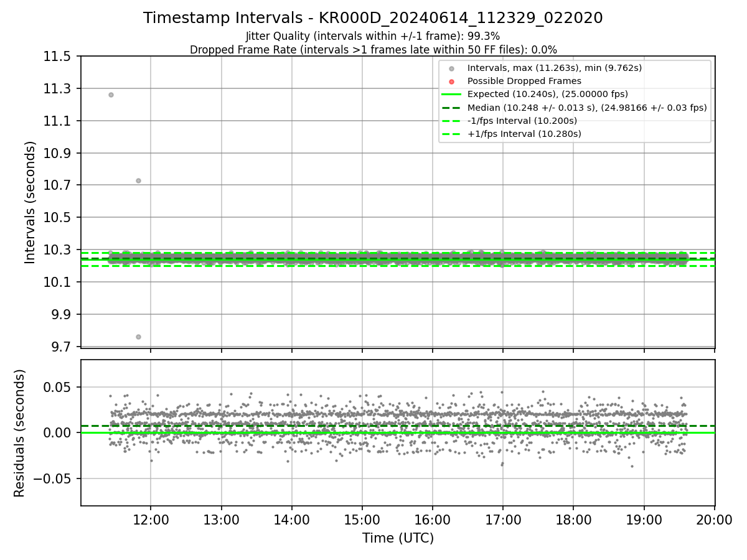The image size is (747, 560).
Task: Click the minimum outlier point near 9.76 seconds
Action: pyautogui.click(x=138, y=337)
